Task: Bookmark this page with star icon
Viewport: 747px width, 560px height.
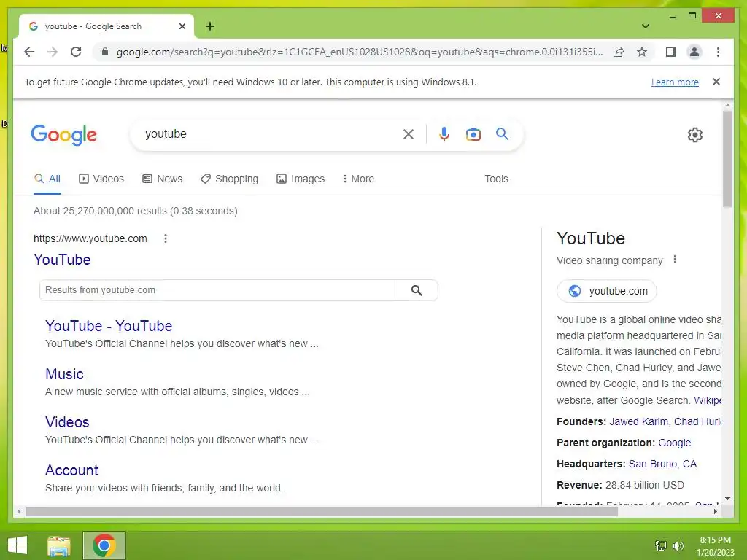Action: tap(642, 52)
